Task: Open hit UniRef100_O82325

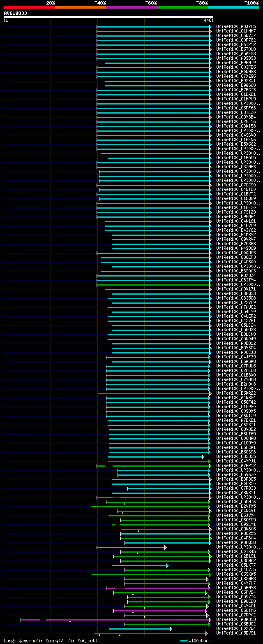Action: click(236, 456)
